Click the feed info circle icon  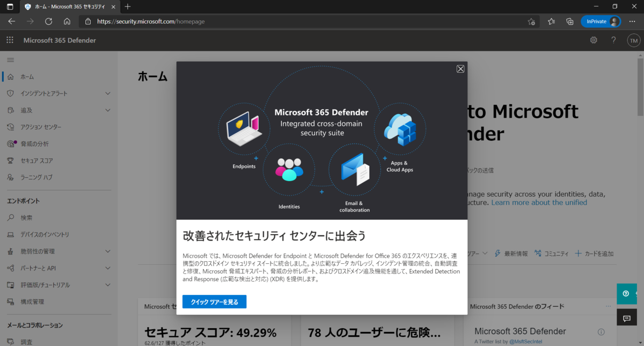point(601,331)
